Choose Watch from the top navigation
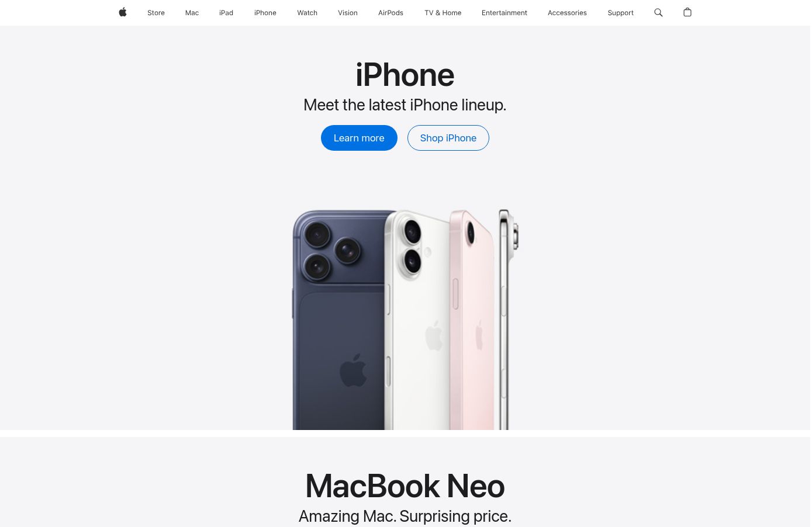Screen dimensions: 812x527 (307, 13)
